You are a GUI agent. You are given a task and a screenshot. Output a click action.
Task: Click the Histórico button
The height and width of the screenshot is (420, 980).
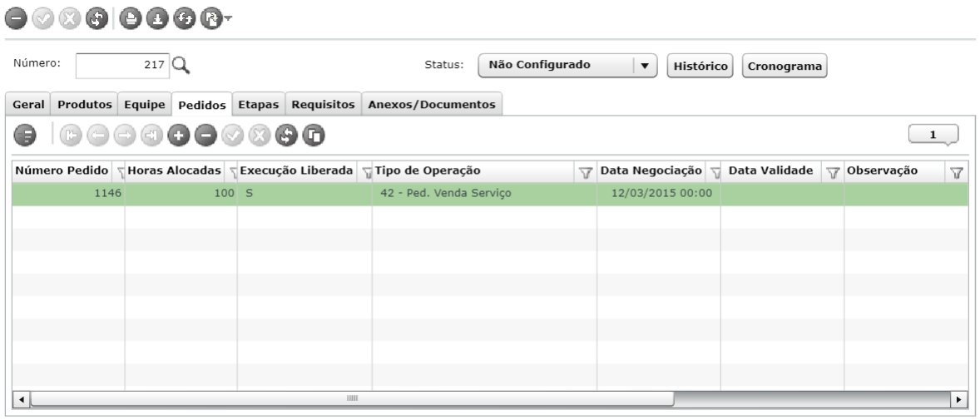[700, 67]
